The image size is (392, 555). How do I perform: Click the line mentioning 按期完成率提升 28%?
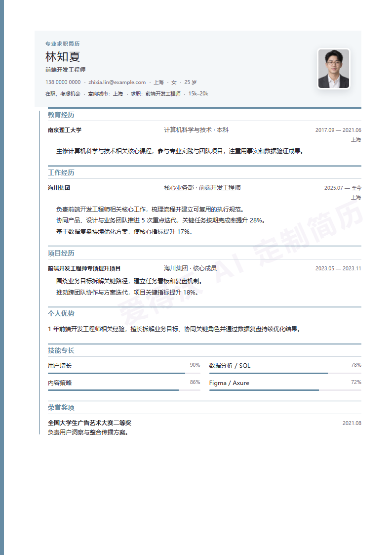coord(161,220)
